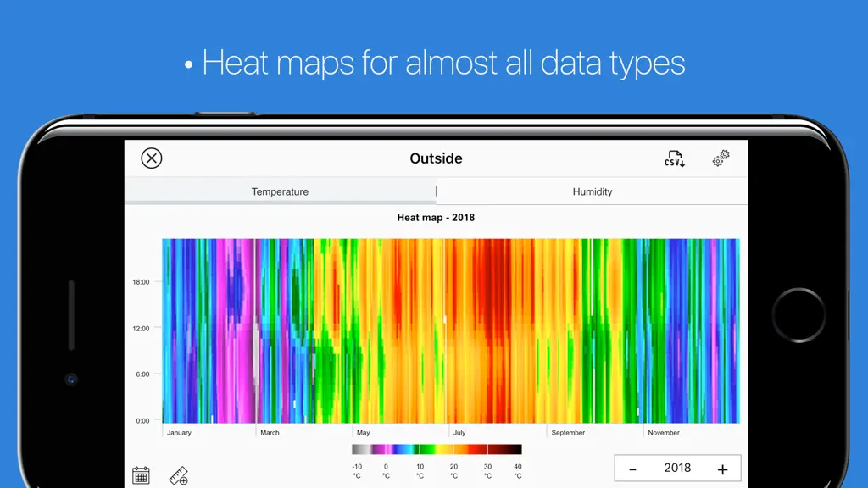This screenshot has height=488, width=868.
Task: Click the March label below the heat map
Action: [x=270, y=433]
